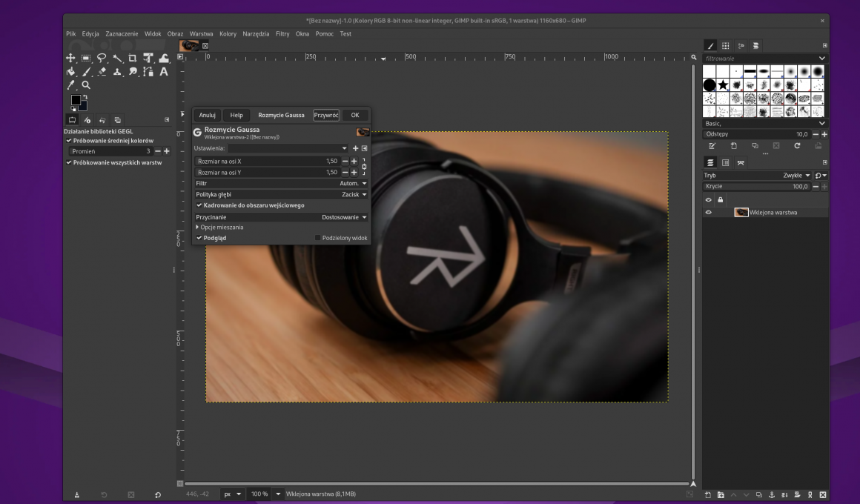This screenshot has width=860, height=504.
Task: Click the Anuluj button
Action: tap(207, 115)
